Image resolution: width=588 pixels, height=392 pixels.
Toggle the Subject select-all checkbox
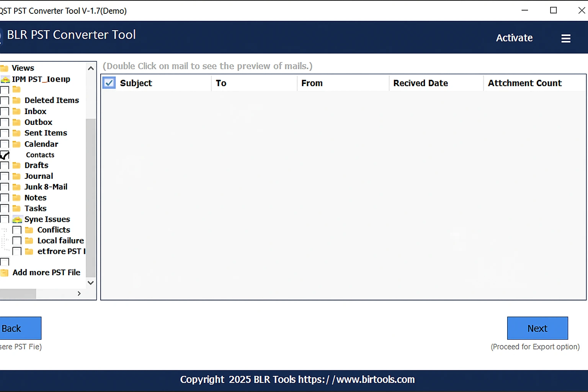click(x=109, y=83)
